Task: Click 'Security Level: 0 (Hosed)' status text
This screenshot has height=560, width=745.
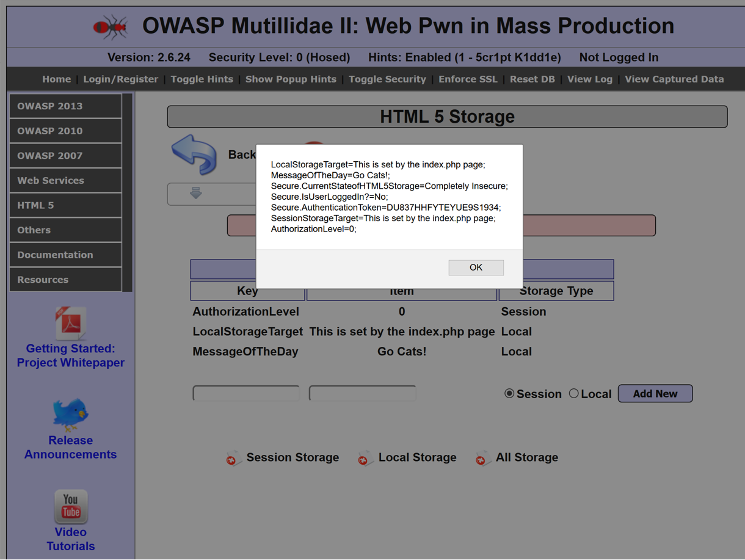Action: point(279,57)
